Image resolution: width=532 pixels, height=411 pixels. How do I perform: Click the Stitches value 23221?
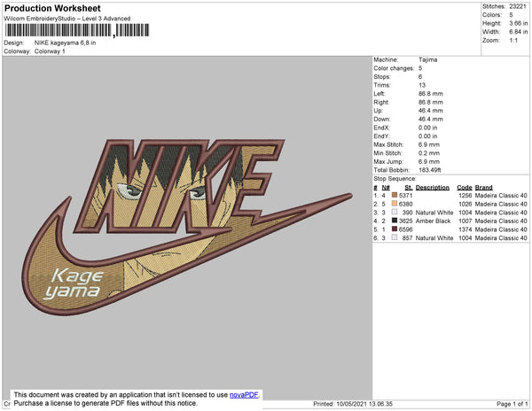pyautogui.click(x=518, y=6)
